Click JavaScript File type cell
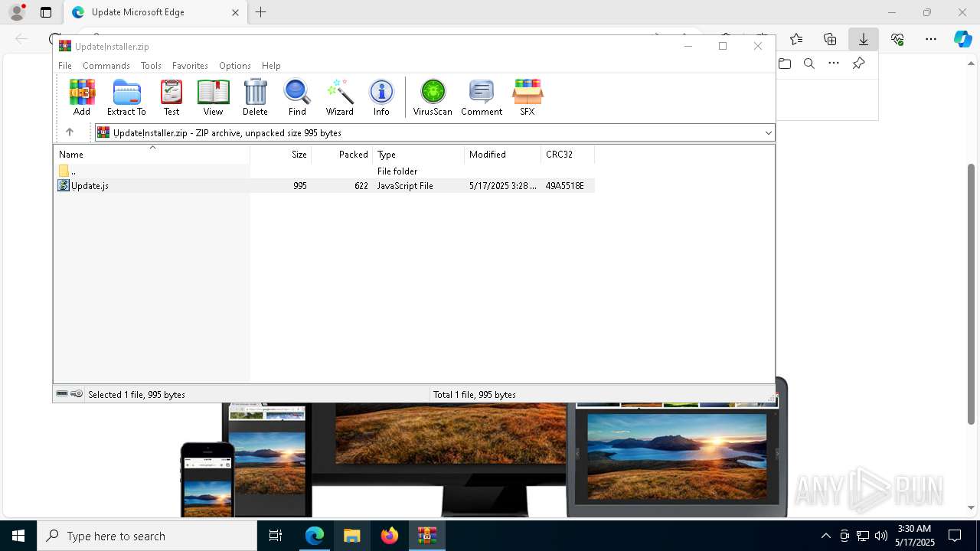This screenshot has height=551, width=980. (x=405, y=186)
